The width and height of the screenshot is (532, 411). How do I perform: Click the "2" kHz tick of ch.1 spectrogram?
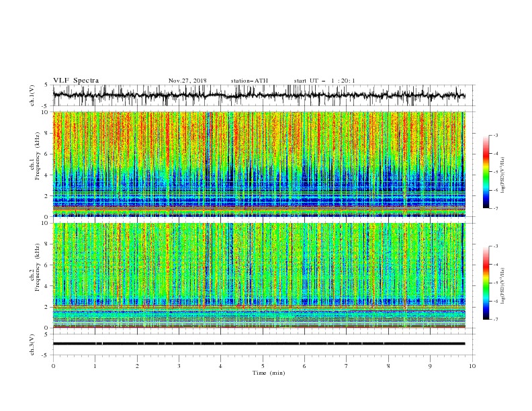48,195
